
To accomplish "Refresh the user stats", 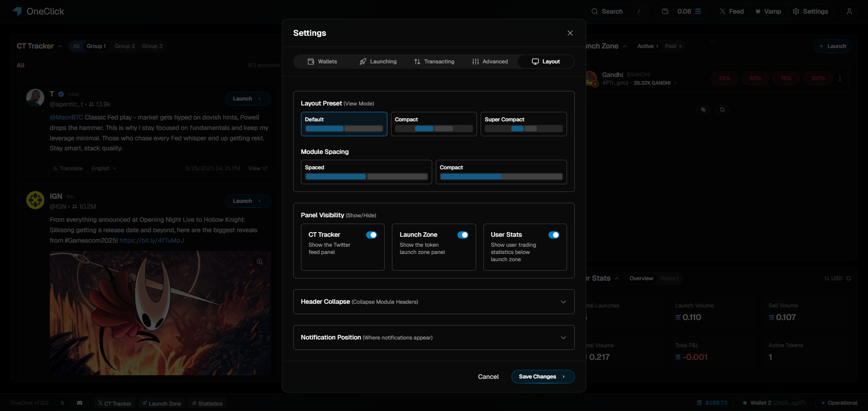I will 849,278.
